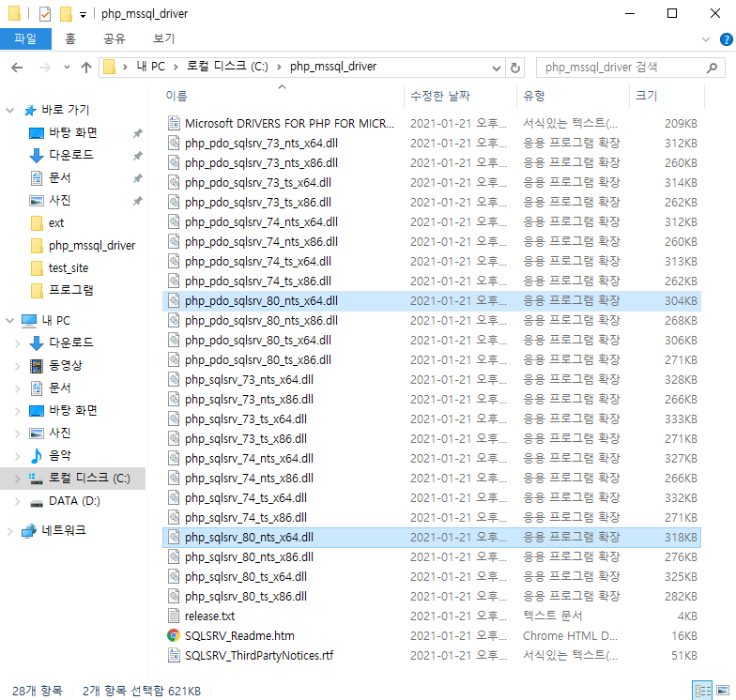This screenshot has width=736, height=700.
Task: Click Chrome HTML D... type cell
Action: pyautogui.click(x=571, y=636)
